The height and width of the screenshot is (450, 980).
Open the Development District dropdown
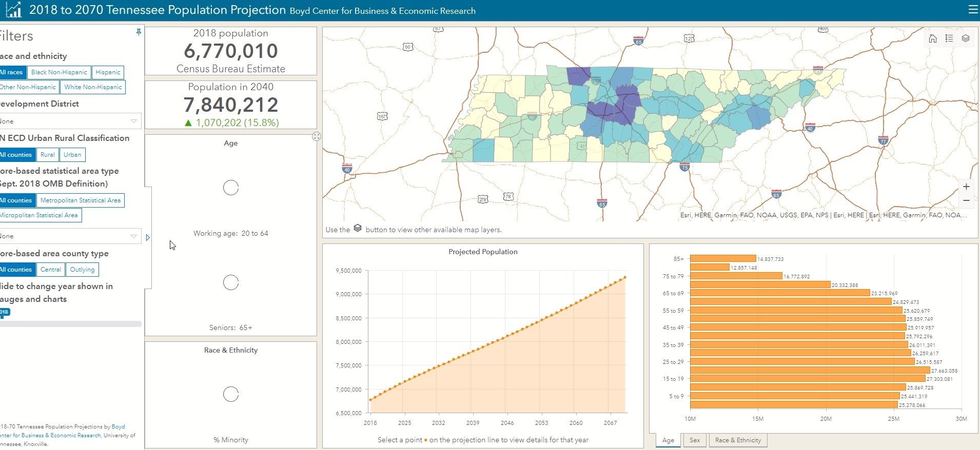pos(70,121)
